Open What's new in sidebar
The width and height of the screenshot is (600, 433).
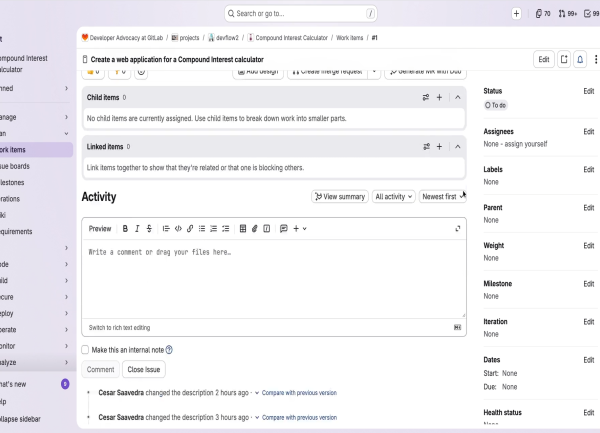tap(36, 384)
